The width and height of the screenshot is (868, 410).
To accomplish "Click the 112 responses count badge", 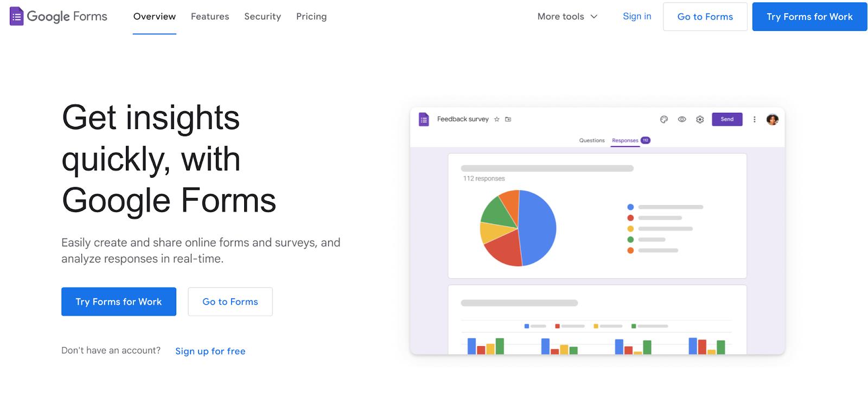I will [x=646, y=140].
